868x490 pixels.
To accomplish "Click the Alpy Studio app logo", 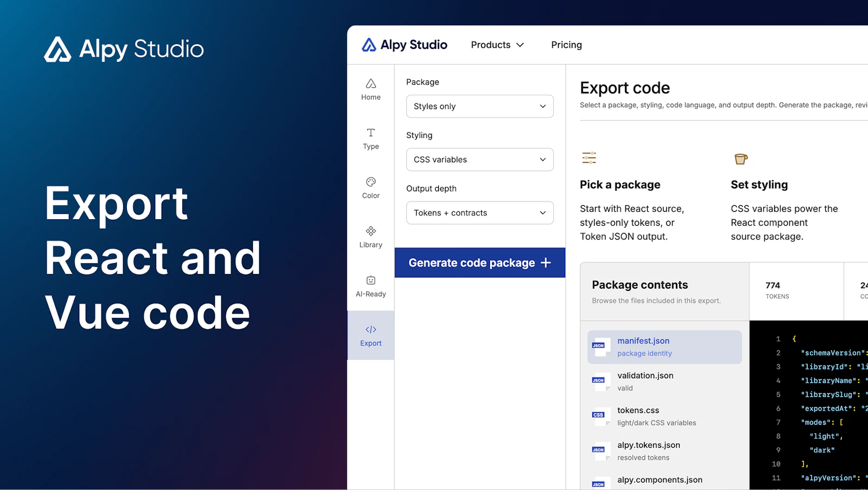I will coord(405,44).
